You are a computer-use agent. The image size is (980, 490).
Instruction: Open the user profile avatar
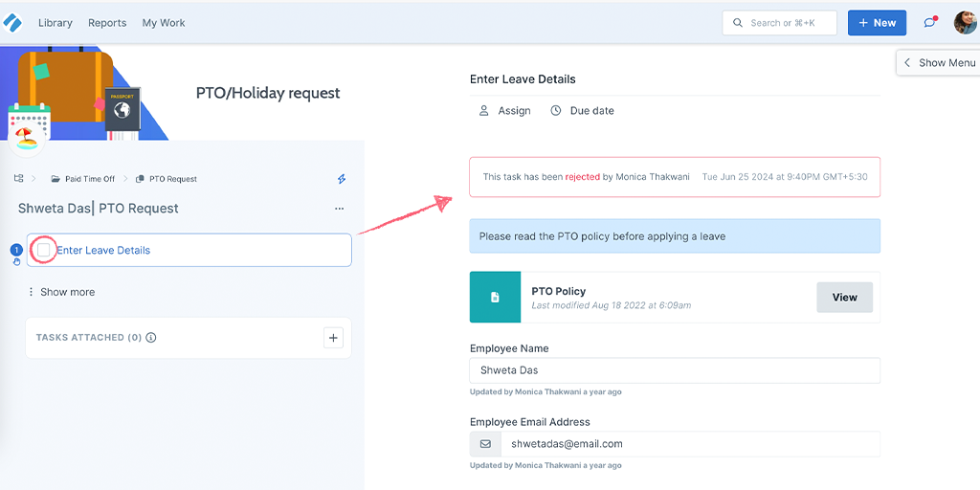point(965,23)
